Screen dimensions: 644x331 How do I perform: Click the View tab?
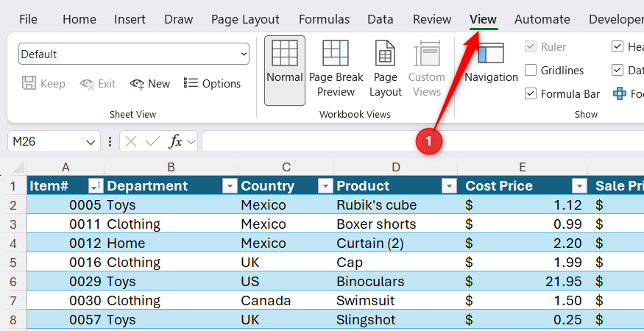(484, 19)
